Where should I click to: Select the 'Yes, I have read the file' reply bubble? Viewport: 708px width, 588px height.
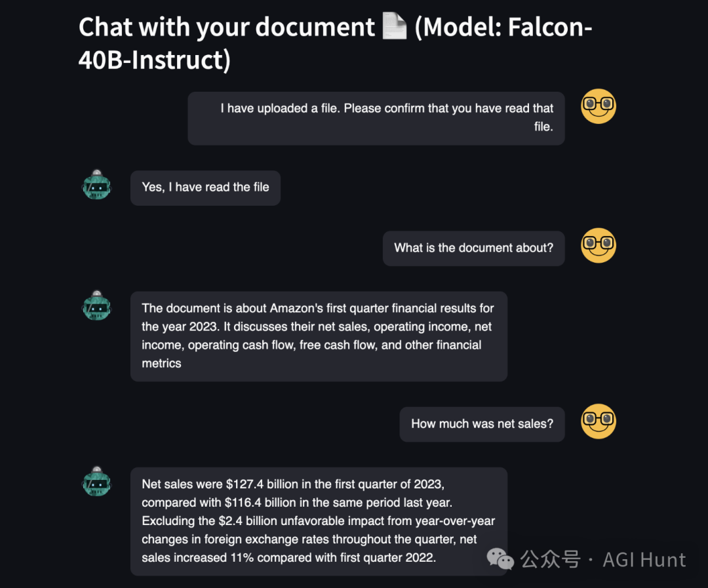click(205, 187)
